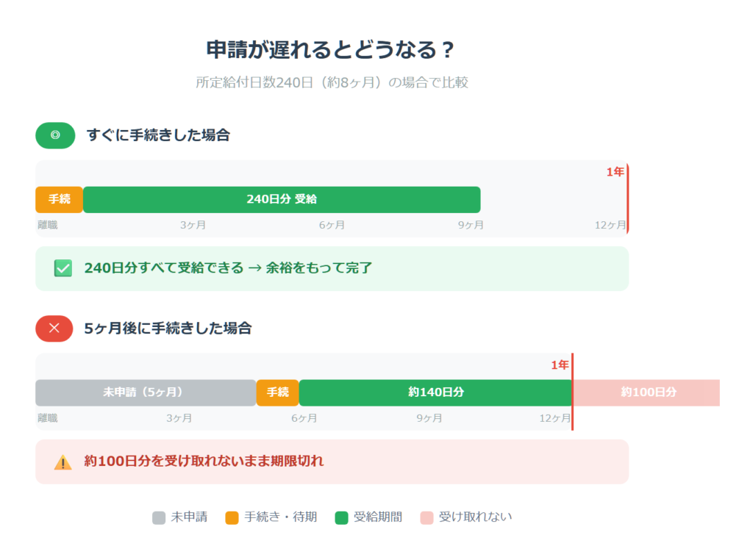The image size is (753, 560).
Task: Click the pink 受け取れない legend swatch
Action: pos(427,517)
